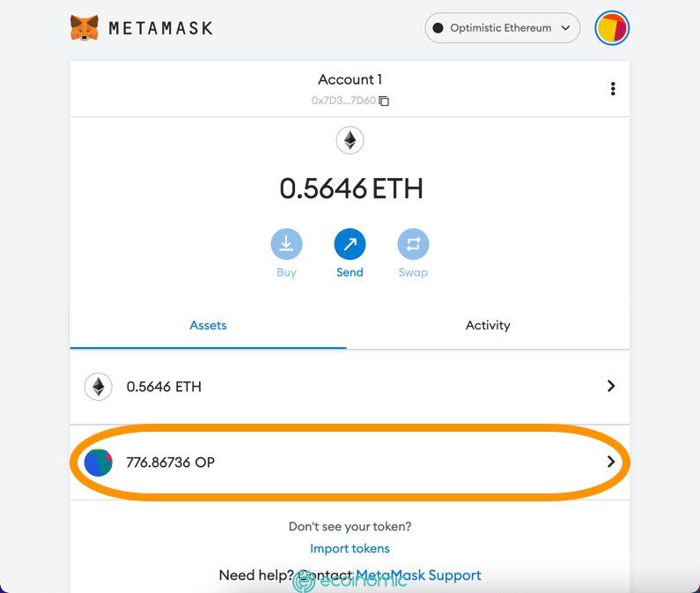Click the round Buy download icon
The image size is (700, 593).
[x=286, y=244]
